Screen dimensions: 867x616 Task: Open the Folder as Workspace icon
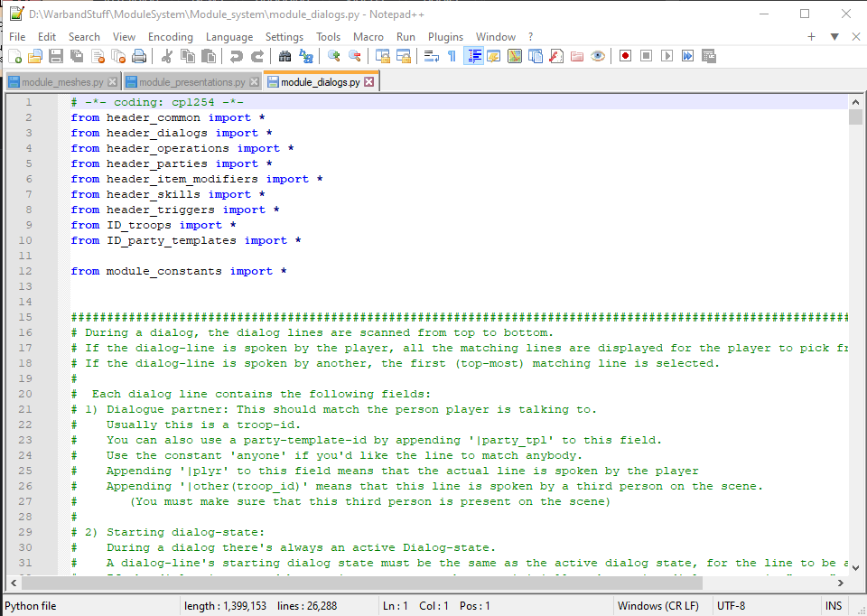pos(577,56)
